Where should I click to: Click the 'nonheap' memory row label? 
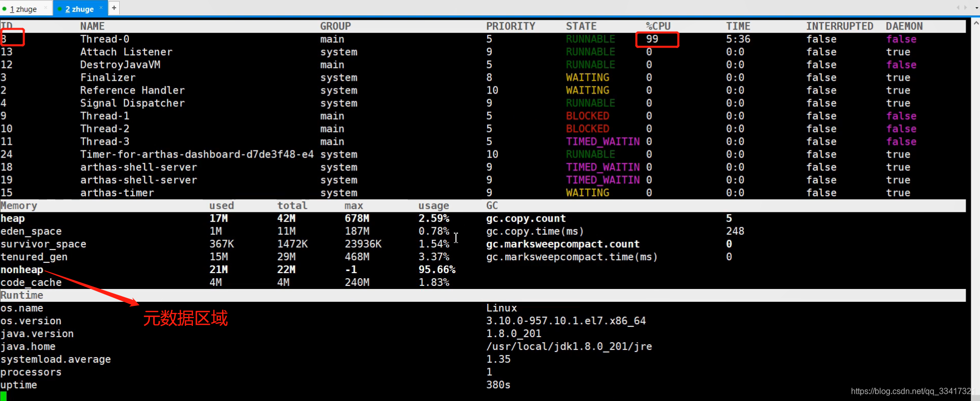21,270
